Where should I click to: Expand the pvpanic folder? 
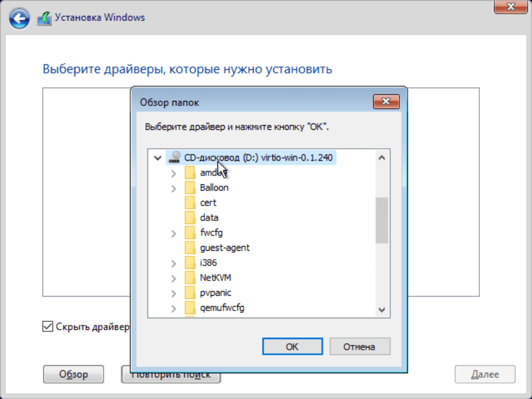pyautogui.click(x=174, y=293)
